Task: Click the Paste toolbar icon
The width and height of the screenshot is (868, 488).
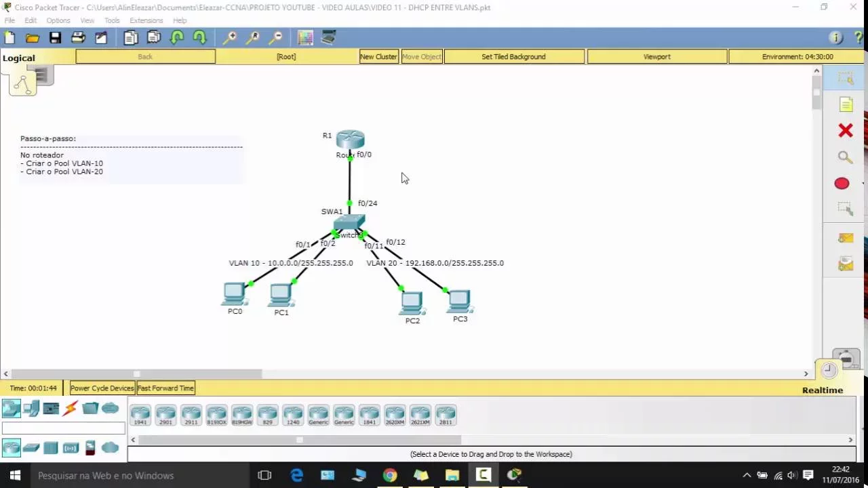Action: coord(154,38)
